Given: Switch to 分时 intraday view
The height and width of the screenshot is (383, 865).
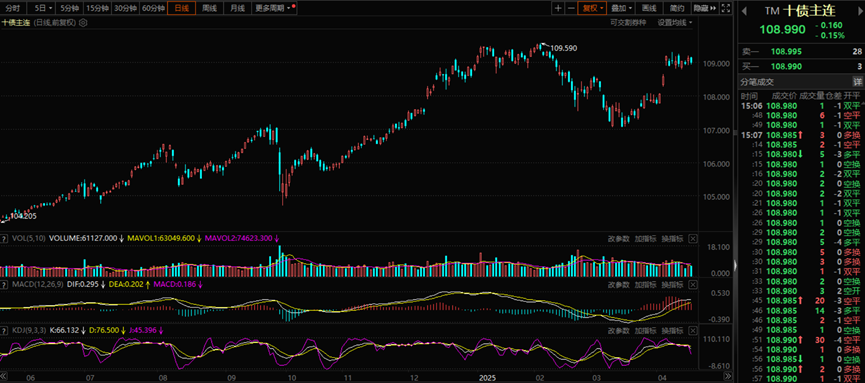Looking at the screenshot, I should point(13,8).
